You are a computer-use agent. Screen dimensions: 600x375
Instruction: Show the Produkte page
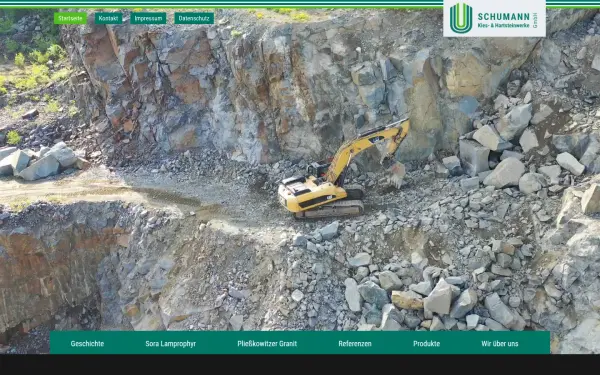click(x=426, y=344)
